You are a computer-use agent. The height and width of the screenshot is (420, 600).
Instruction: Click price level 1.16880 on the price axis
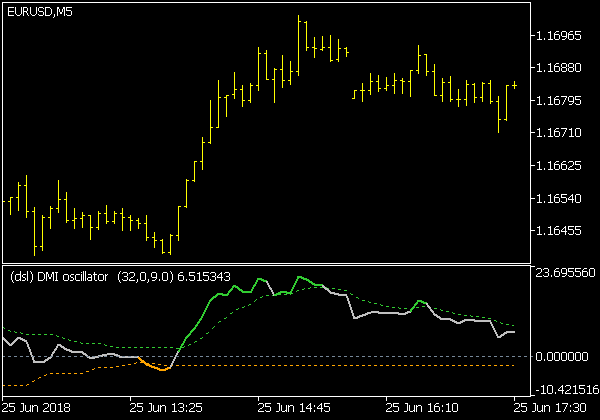click(558, 68)
